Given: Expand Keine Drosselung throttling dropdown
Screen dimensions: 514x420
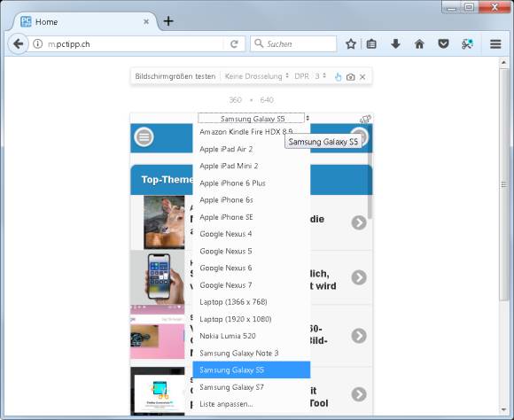Looking at the screenshot, I should (257, 76).
